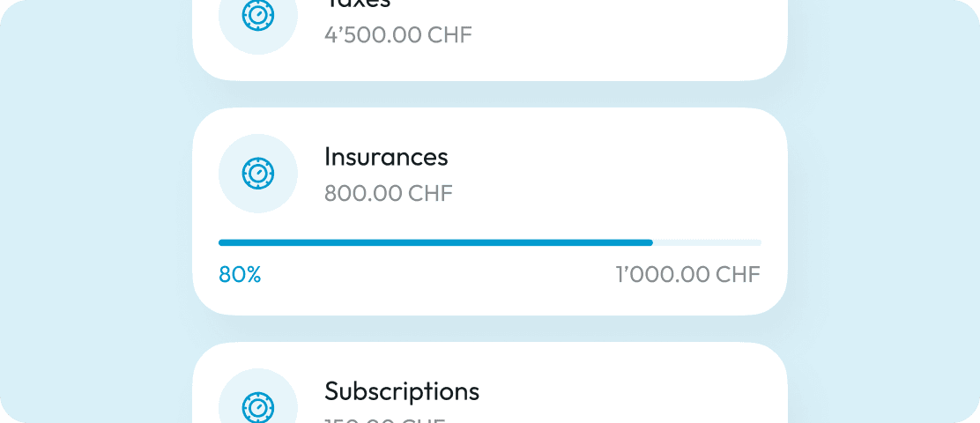Click the vault icon beside Subscriptions
This screenshot has height=423, width=980.
tap(258, 406)
